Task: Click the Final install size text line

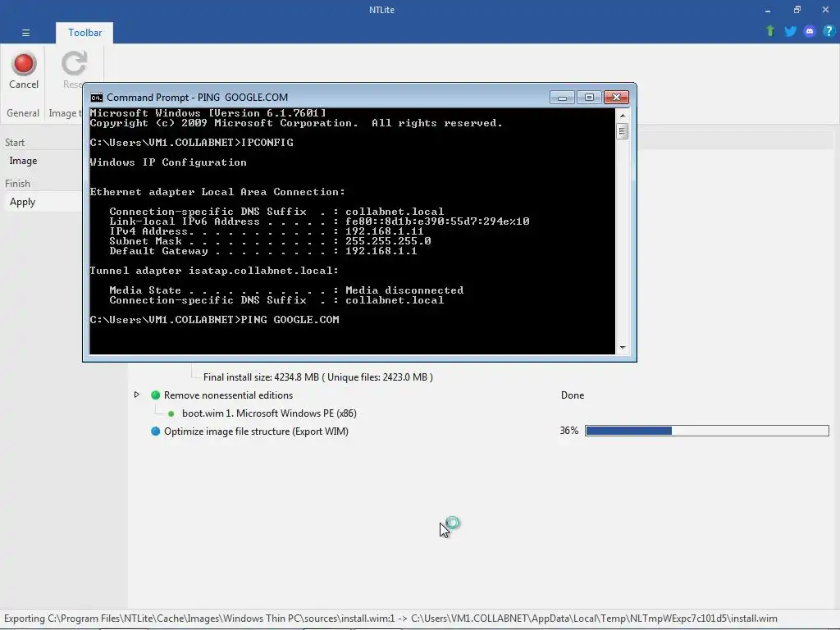Action: 318,377
